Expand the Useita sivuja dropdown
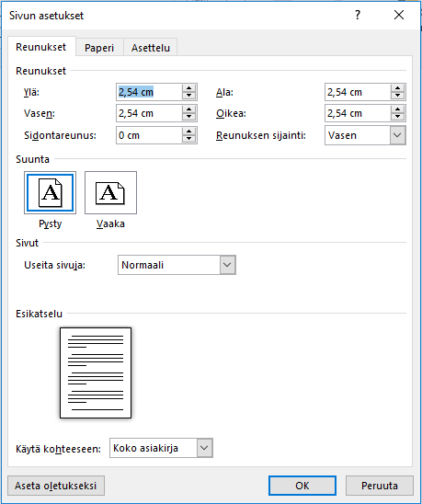The width and height of the screenshot is (422, 504). click(228, 265)
